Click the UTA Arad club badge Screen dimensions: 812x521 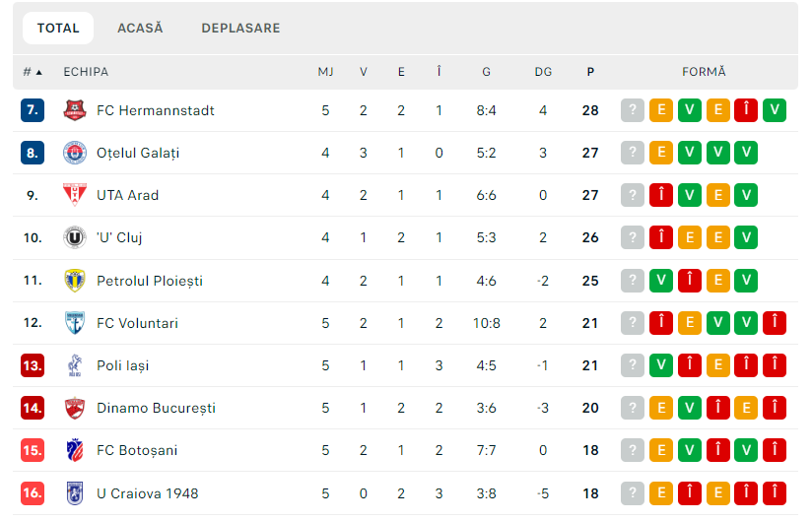(75, 195)
